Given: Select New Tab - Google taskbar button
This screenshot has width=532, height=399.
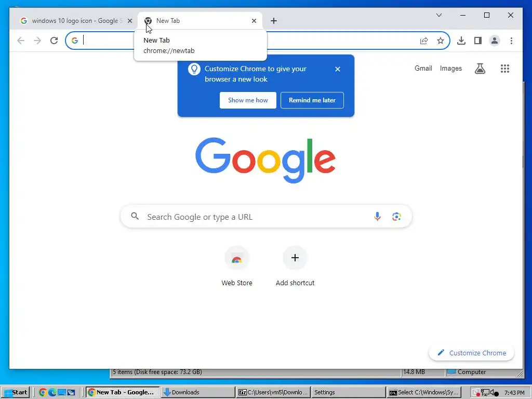Looking at the screenshot, I should tap(122, 393).
